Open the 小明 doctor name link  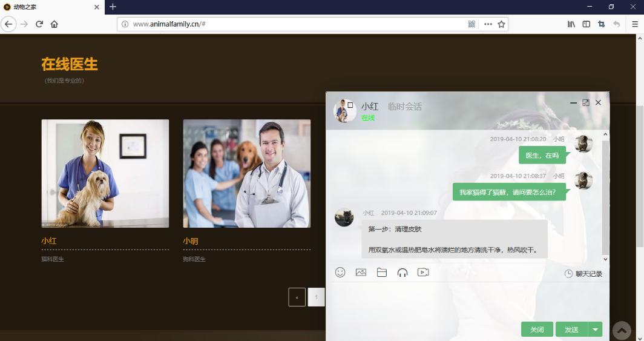pos(191,240)
